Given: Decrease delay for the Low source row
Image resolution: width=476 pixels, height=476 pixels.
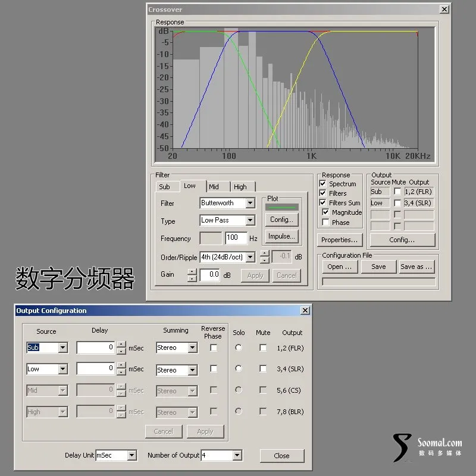Looking at the screenshot, I should tap(121, 372).
